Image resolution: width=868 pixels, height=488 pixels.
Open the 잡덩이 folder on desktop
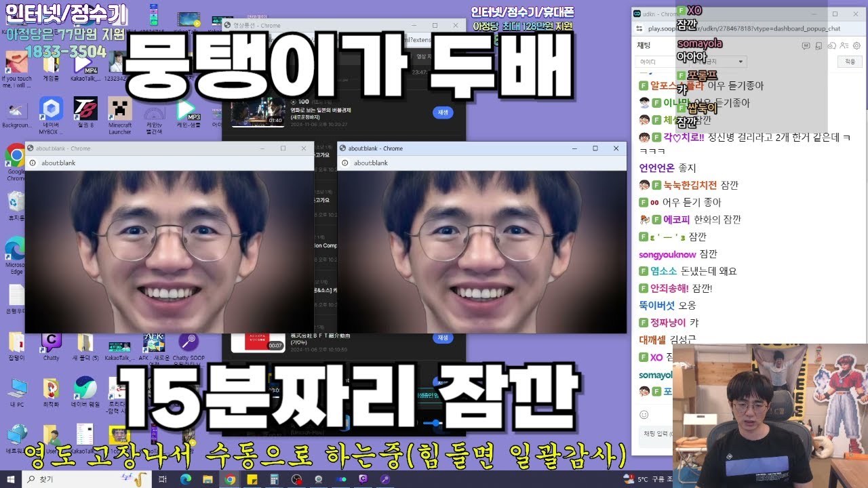(16, 346)
